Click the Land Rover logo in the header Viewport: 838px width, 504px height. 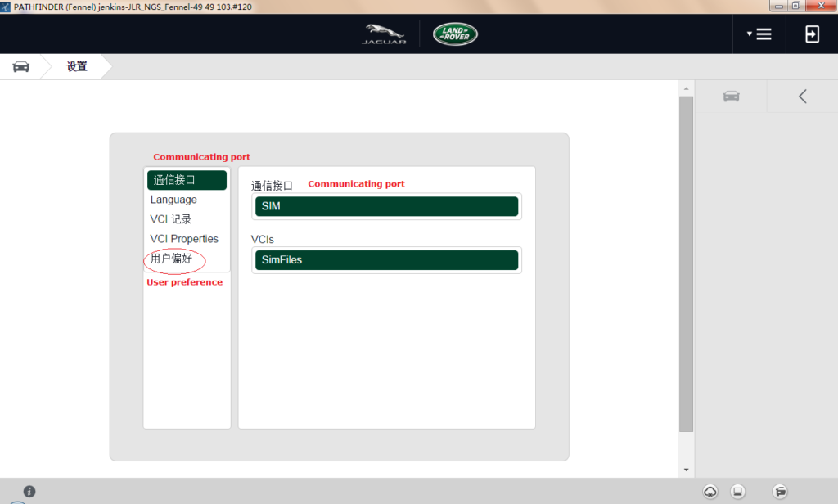(x=455, y=34)
